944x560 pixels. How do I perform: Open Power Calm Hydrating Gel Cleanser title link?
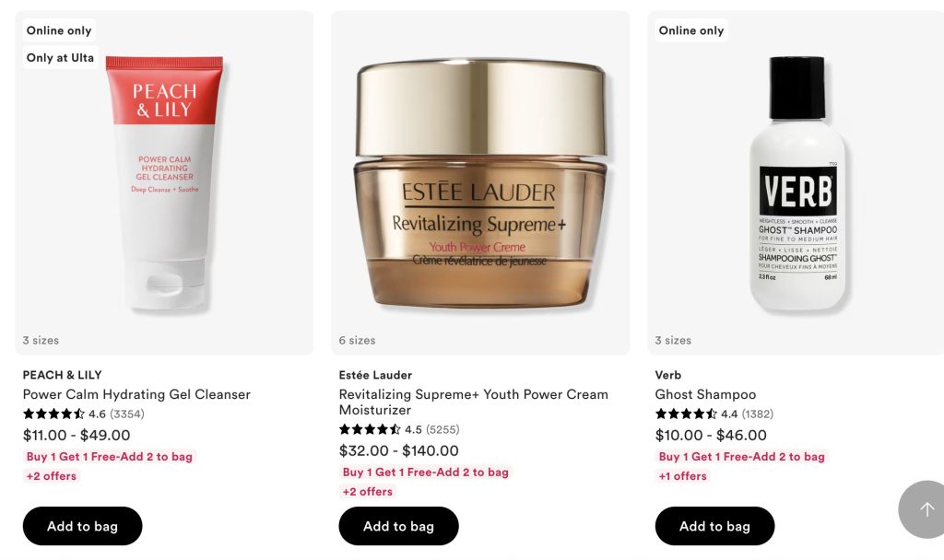[136, 394]
